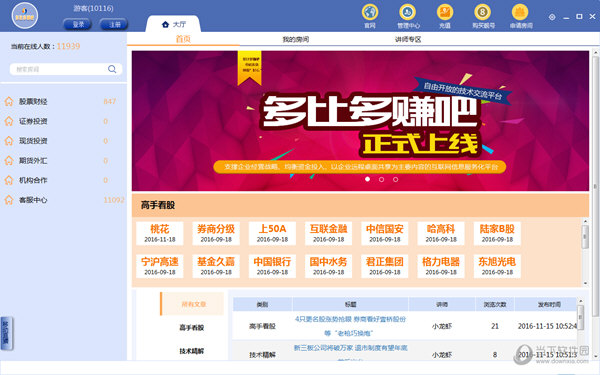
Task: Click the 高手看股 section heading
Action: (158, 205)
